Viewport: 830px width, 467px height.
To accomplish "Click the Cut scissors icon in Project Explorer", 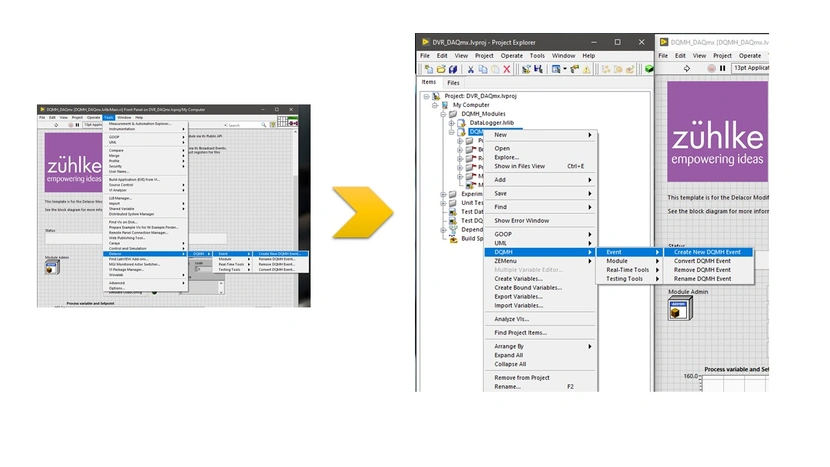I will pyautogui.click(x=471, y=69).
